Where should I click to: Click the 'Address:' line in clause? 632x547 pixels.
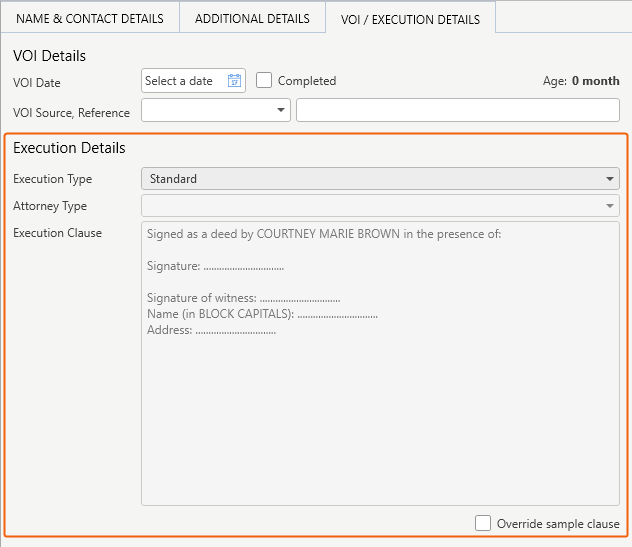(211, 330)
